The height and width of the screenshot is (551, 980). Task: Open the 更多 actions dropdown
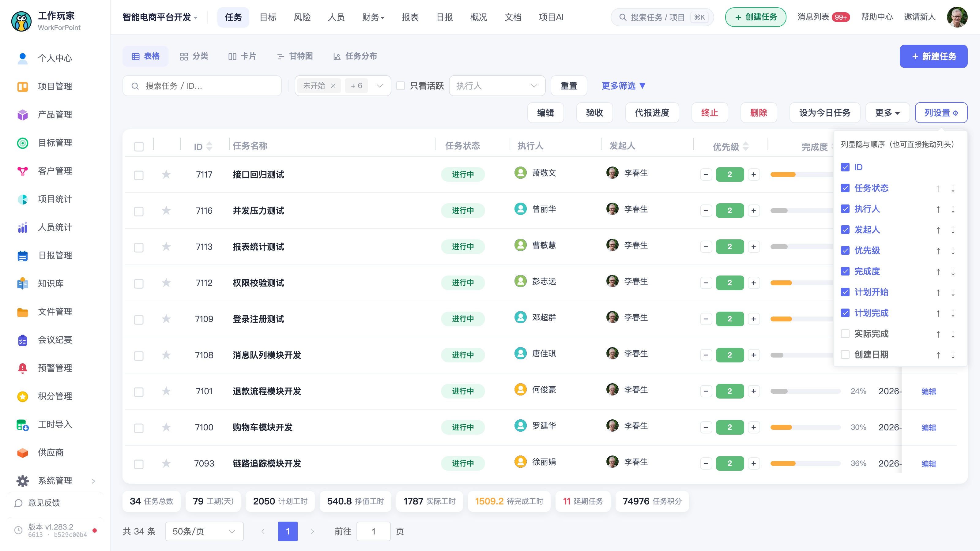(887, 113)
